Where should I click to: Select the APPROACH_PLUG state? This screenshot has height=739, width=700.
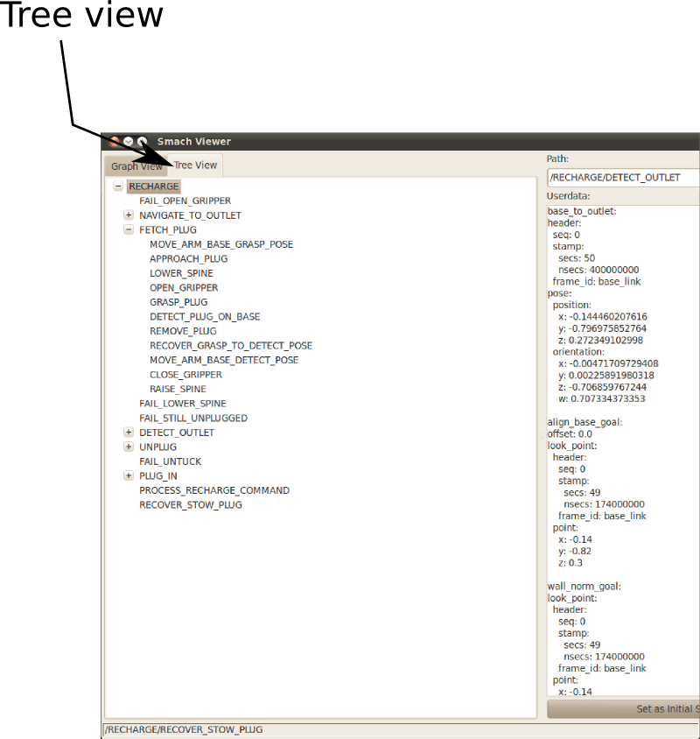pos(188,259)
